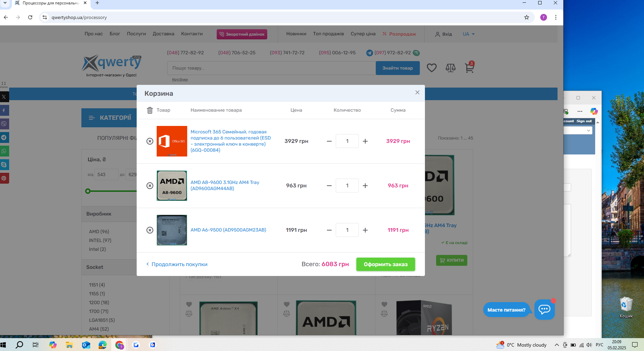Click the AMD A6-9500 cart thumbnail
This screenshot has width=644, height=351.
[172, 230]
